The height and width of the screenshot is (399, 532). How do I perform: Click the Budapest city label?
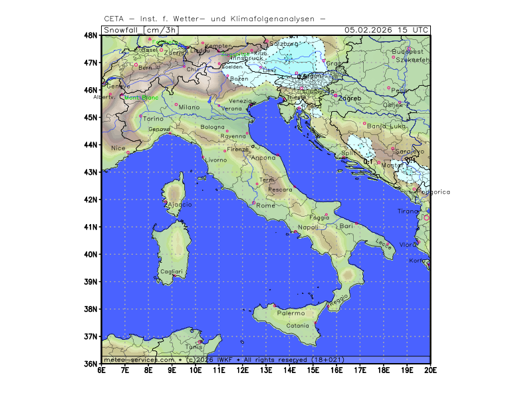pyautogui.click(x=408, y=51)
